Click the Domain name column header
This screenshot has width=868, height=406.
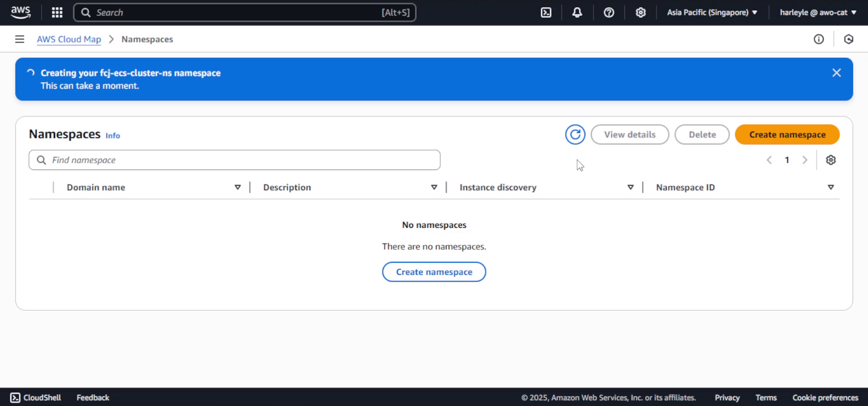coord(96,188)
